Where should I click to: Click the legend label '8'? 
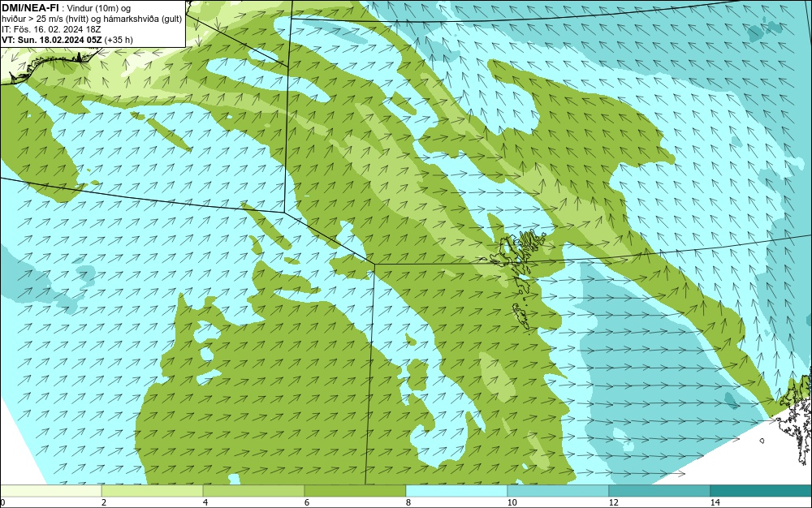(x=408, y=502)
